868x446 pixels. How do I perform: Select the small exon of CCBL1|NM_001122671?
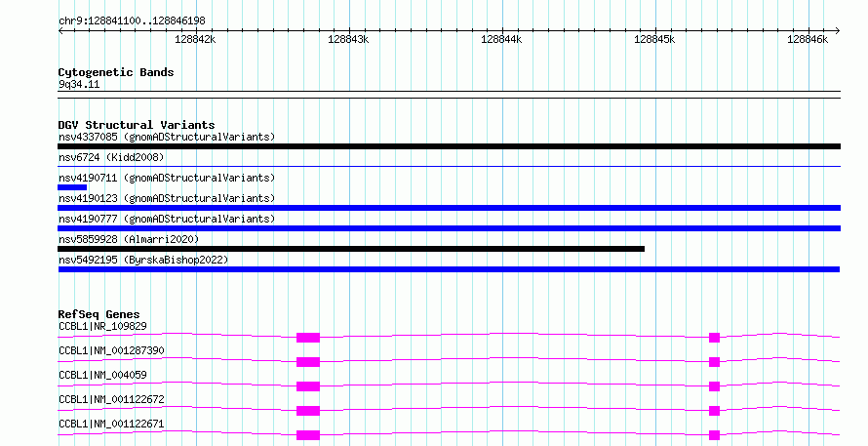(x=714, y=435)
